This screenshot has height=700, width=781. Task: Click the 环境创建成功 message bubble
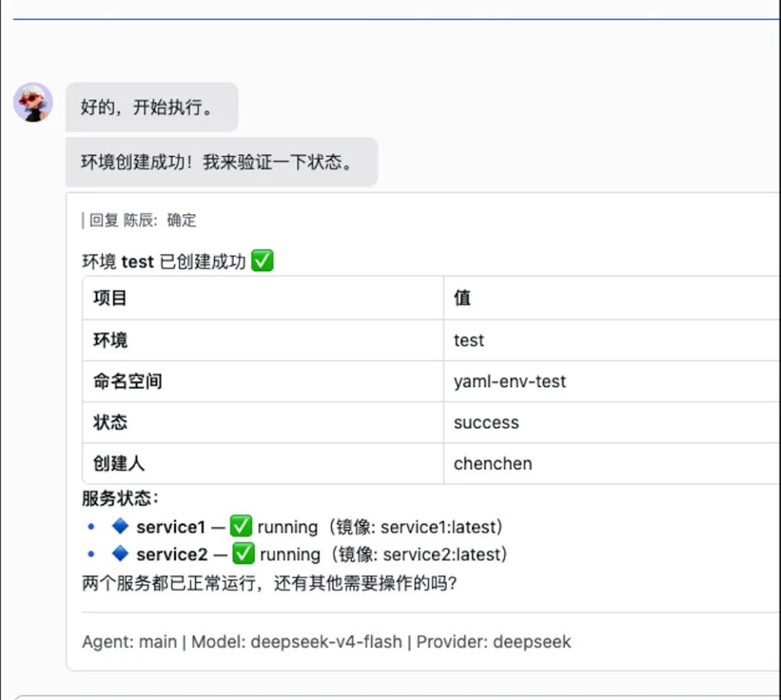point(222,162)
